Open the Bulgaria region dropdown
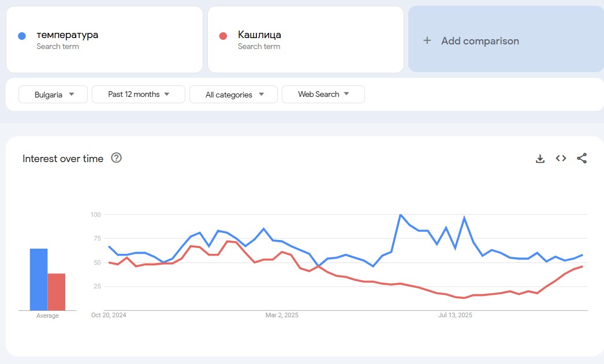Viewport: 604px width, 364px height. (x=53, y=95)
